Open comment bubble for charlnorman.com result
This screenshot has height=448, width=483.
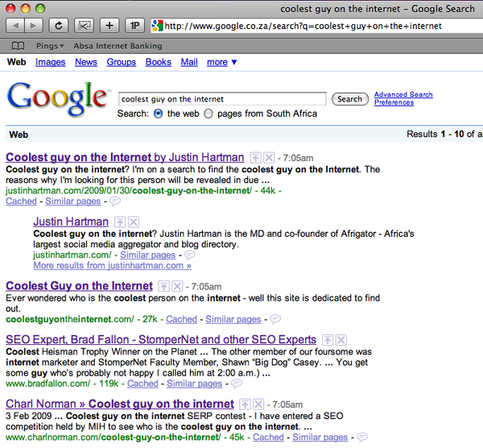[362, 438]
